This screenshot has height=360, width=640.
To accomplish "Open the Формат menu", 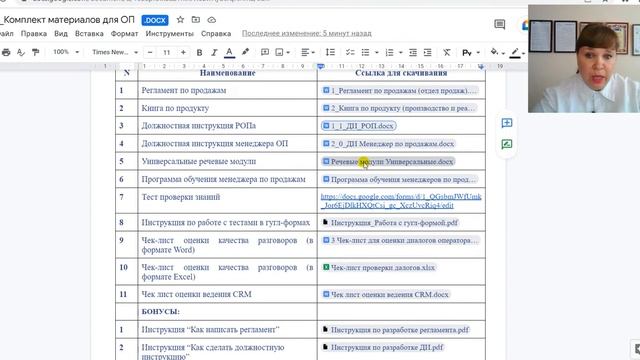I will tap(124, 33).
